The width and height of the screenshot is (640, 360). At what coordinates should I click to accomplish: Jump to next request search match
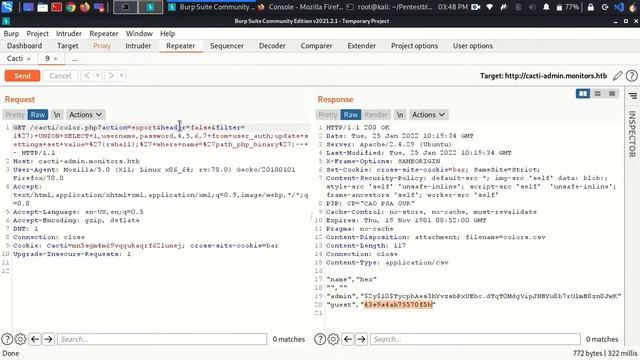tap(48, 339)
